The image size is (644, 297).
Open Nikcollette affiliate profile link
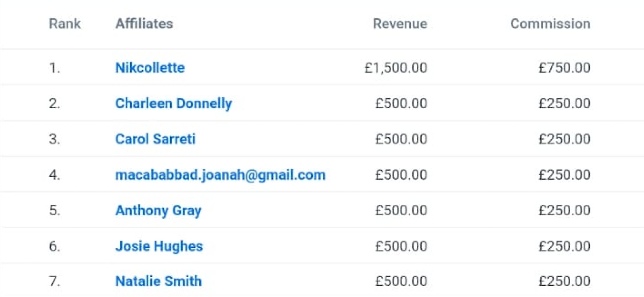[150, 67]
